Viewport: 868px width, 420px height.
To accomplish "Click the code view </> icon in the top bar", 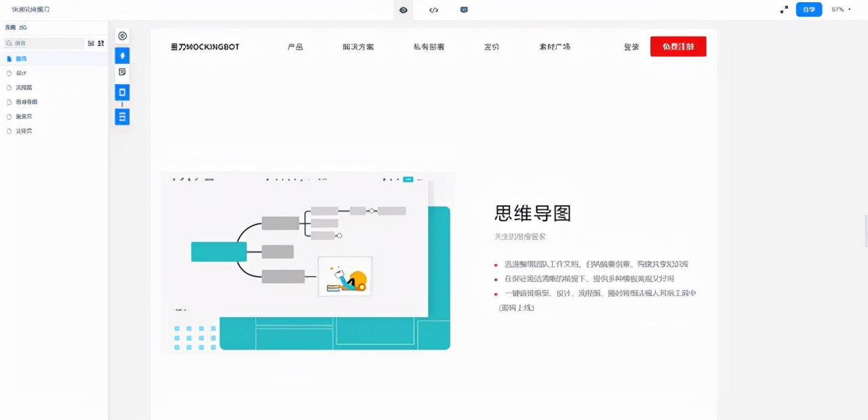I will point(433,9).
